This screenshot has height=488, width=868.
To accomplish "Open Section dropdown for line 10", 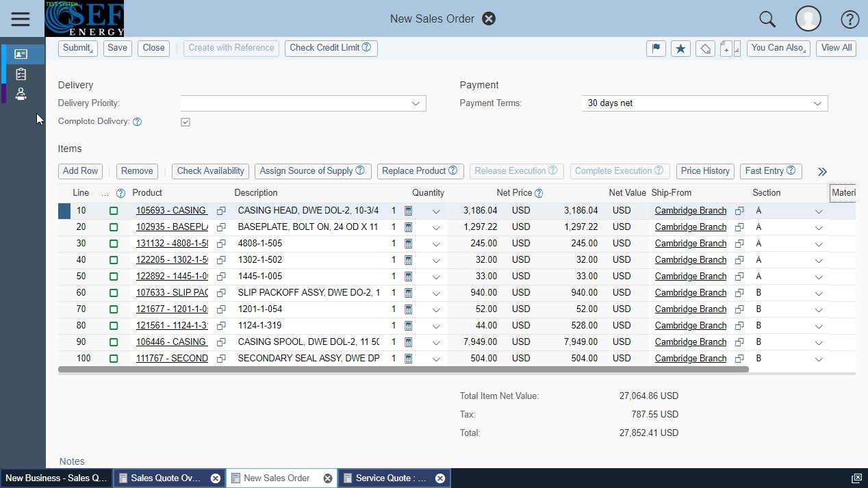I will tap(819, 211).
